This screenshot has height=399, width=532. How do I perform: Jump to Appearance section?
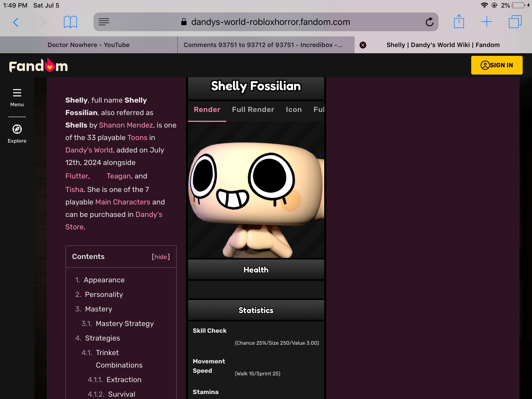(104, 280)
